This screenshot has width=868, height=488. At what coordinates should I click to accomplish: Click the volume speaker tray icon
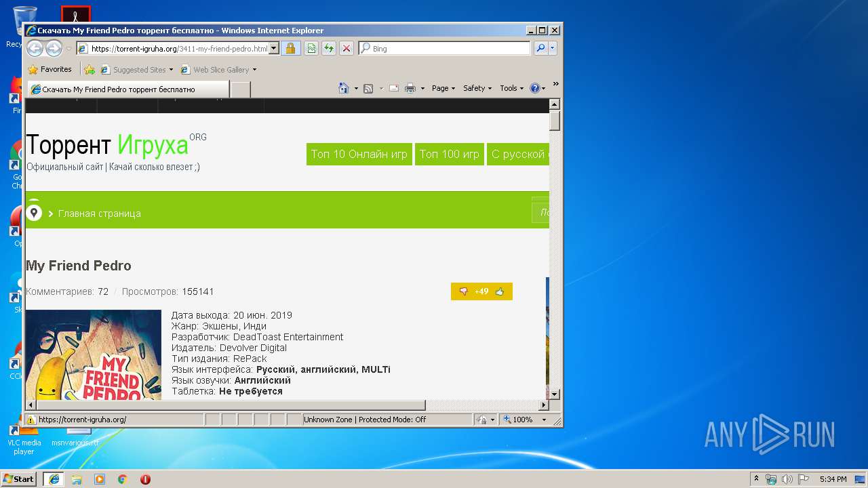787,479
